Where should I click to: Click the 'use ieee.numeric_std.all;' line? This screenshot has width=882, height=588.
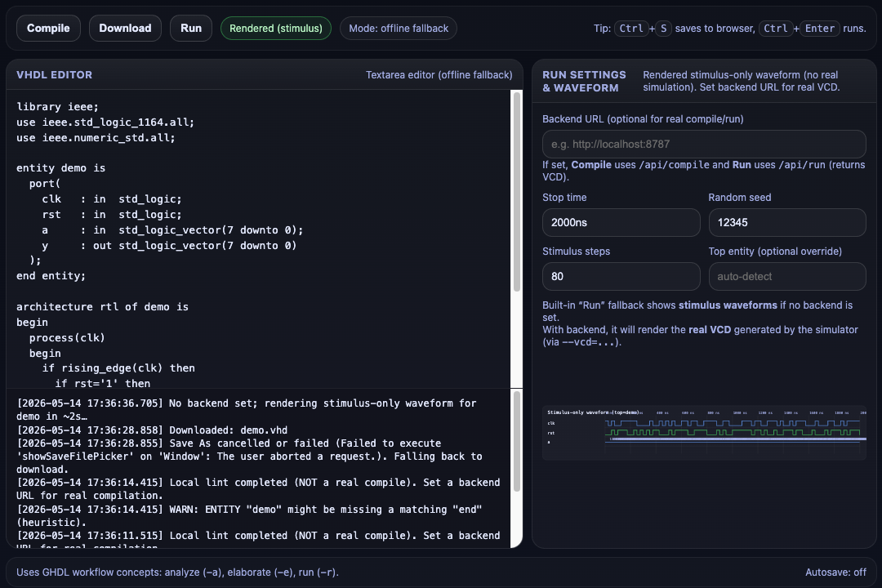[96, 137]
